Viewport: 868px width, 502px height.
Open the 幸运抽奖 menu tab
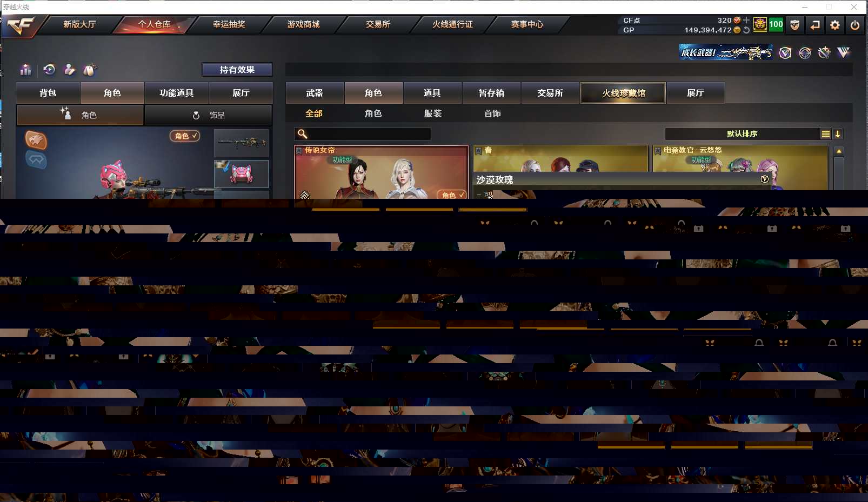[x=229, y=24]
